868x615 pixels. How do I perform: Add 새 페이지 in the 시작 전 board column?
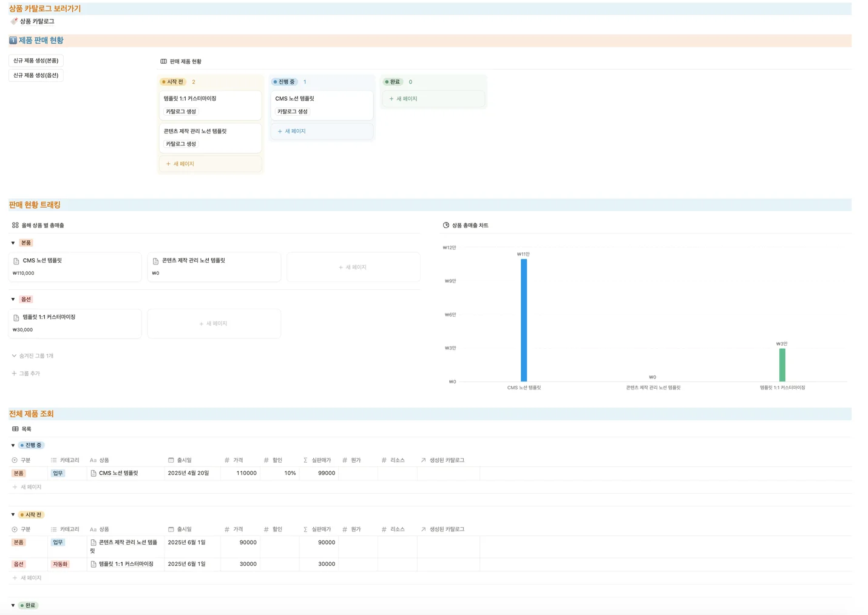210,164
